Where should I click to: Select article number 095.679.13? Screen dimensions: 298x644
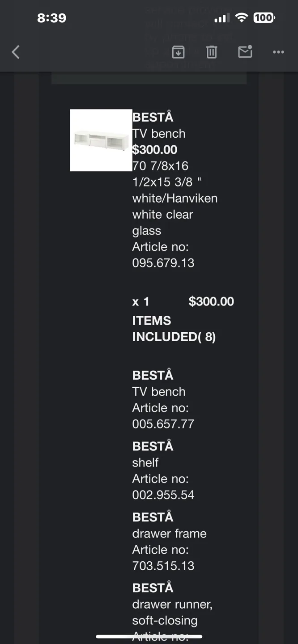coord(163,263)
